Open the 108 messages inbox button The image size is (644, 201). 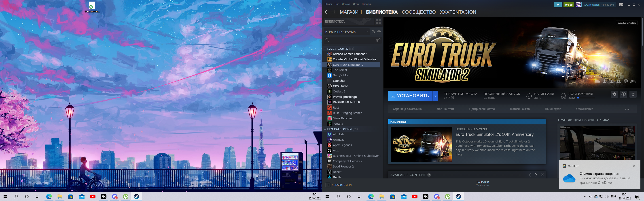pyautogui.click(x=568, y=4)
